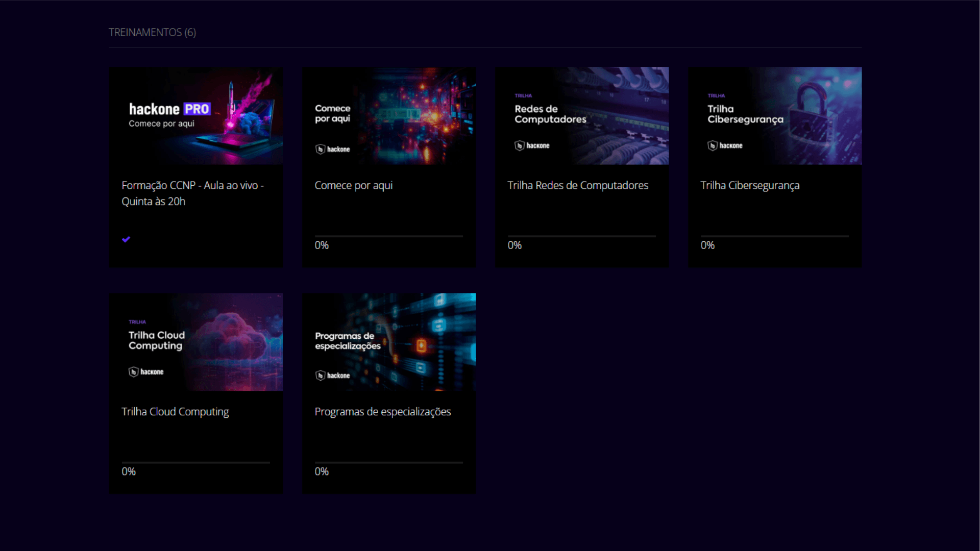Open Trilha Redes de Computadores title link

[578, 186]
